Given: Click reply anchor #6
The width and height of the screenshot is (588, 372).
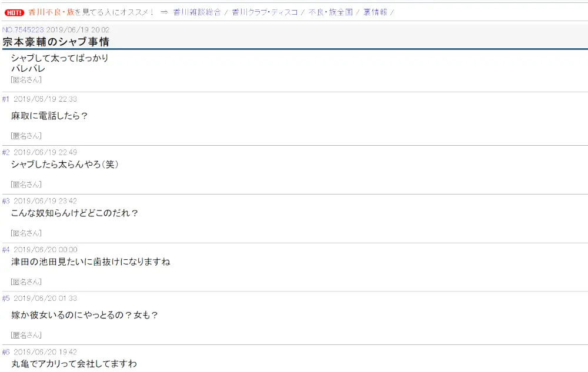Looking at the screenshot, I should point(6,352).
